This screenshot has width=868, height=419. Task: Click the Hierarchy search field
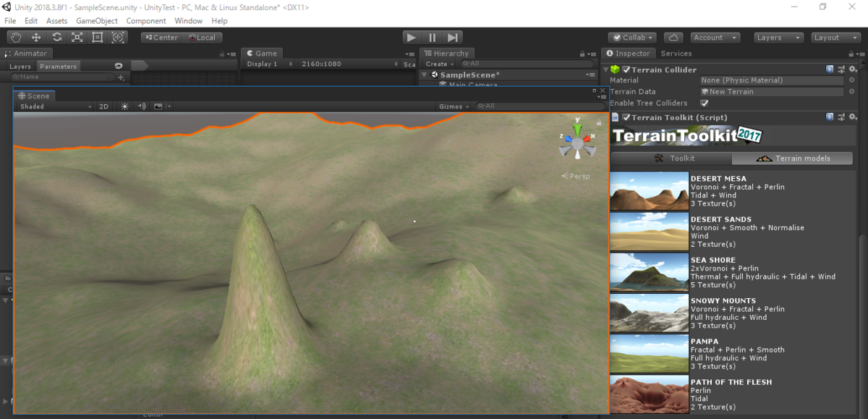coord(527,64)
